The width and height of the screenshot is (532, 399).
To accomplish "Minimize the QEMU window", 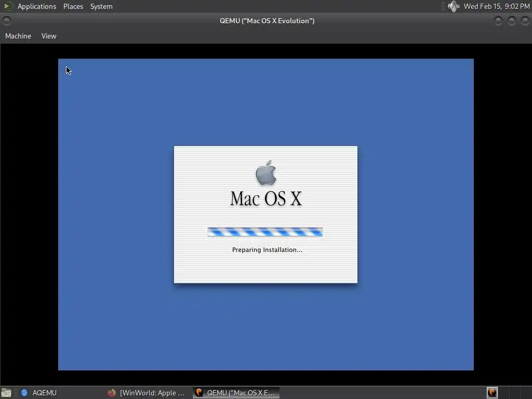I will (x=498, y=21).
